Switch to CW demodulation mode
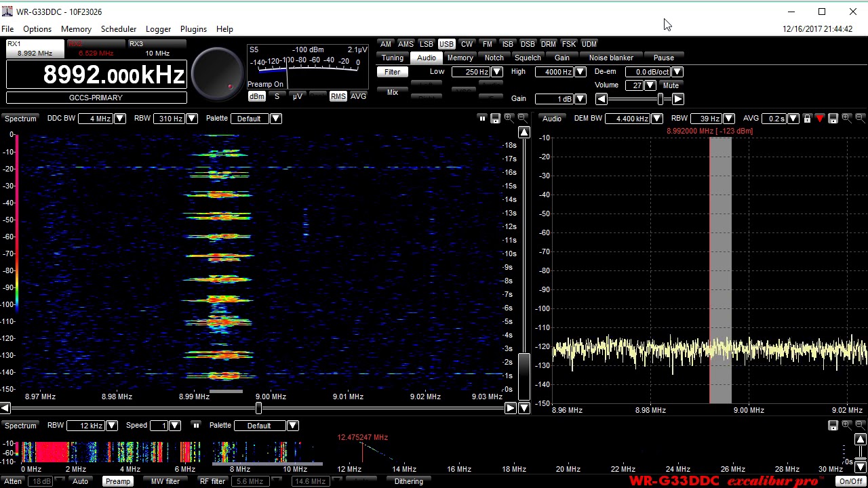Screen dimensions: 868x488 tap(467, 44)
